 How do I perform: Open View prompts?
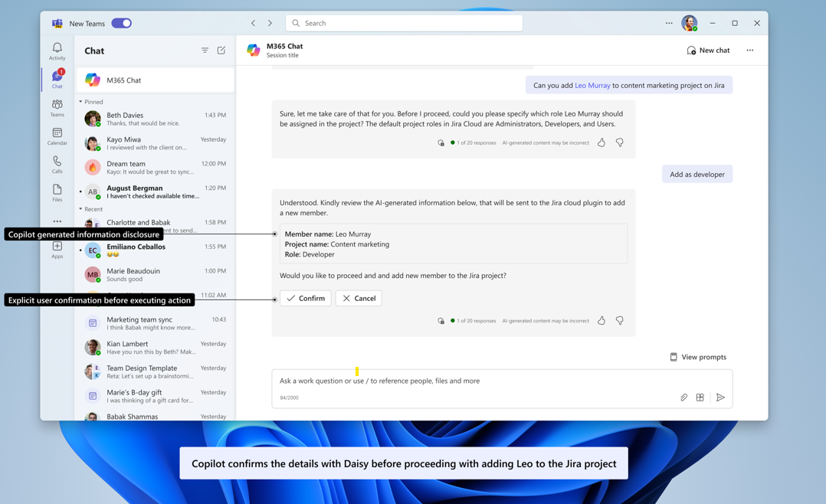(697, 357)
